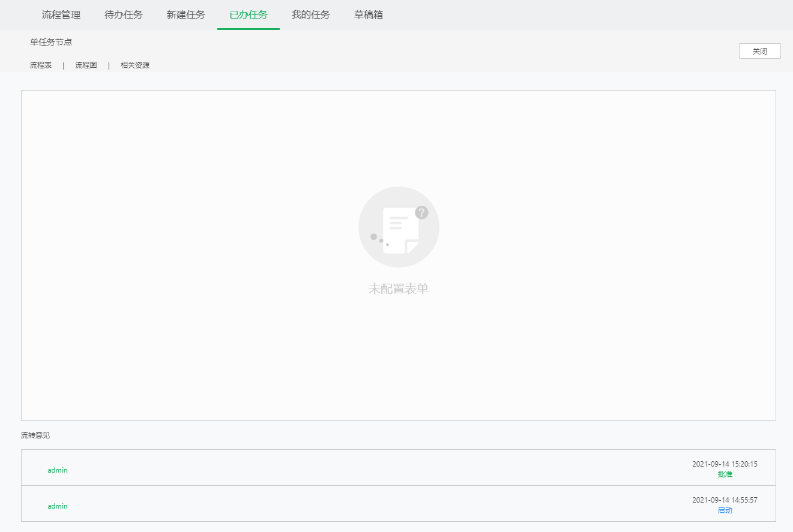Open the 我的任务 tab
This screenshot has height=532, width=793.
click(x=310, y=14)
